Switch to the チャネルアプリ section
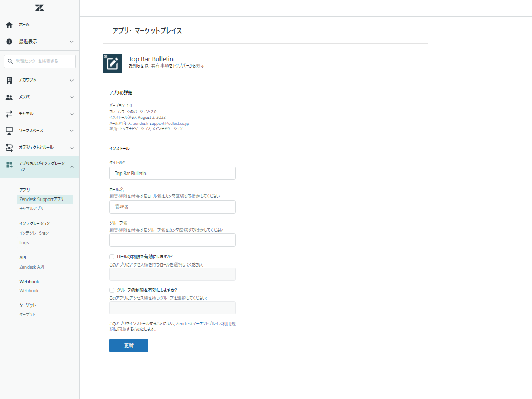Image resolution: width=532 pixels, height=399 pixels. [31, 208]
